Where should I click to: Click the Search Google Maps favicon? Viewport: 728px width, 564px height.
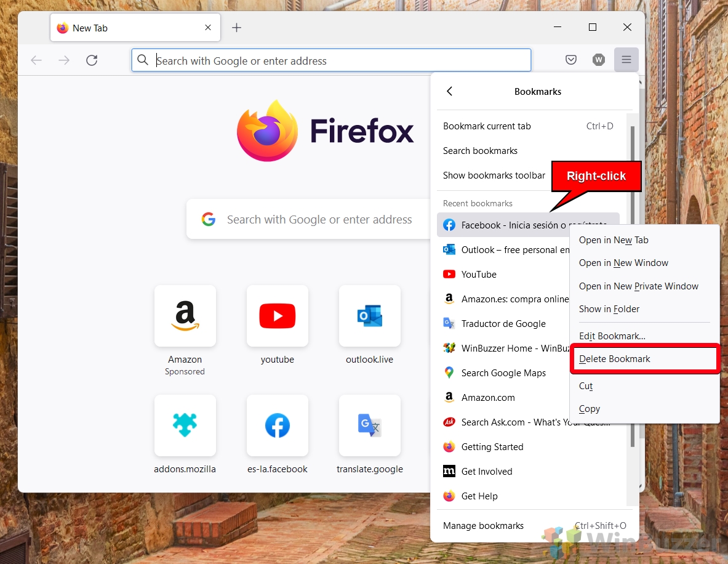[449, 373]
